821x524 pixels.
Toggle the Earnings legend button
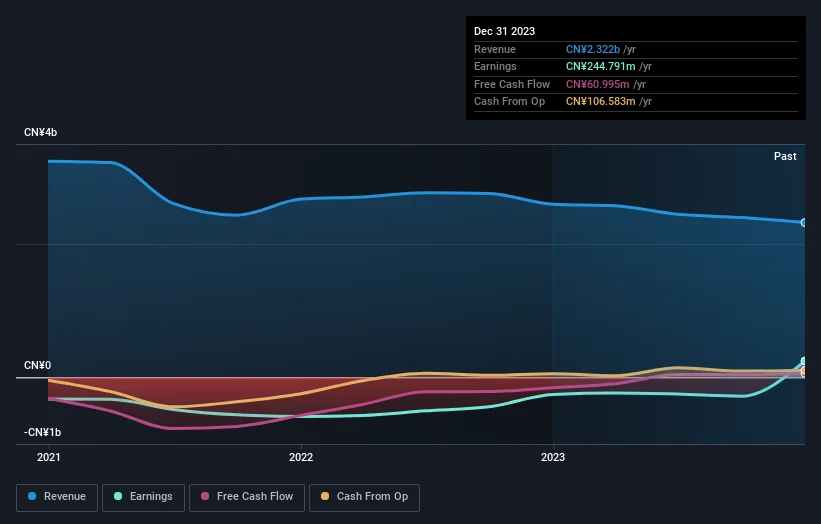click(143, 497)
